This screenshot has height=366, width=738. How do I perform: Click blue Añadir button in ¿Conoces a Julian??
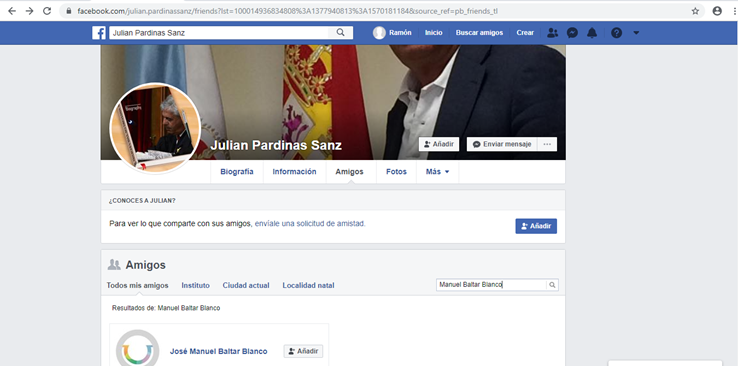point(536,226)
